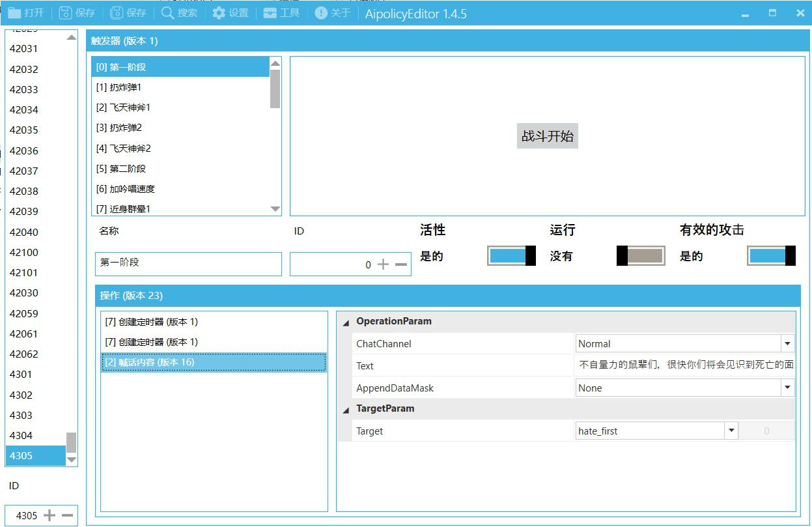Click the first Save disk icon
This screenshot has height=527, width=812.
[x=65, y=13]
